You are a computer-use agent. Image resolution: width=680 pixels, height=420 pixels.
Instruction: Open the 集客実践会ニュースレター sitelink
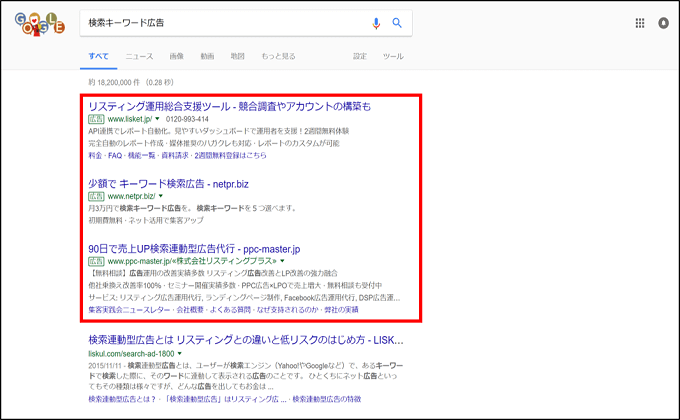[129, 310]
